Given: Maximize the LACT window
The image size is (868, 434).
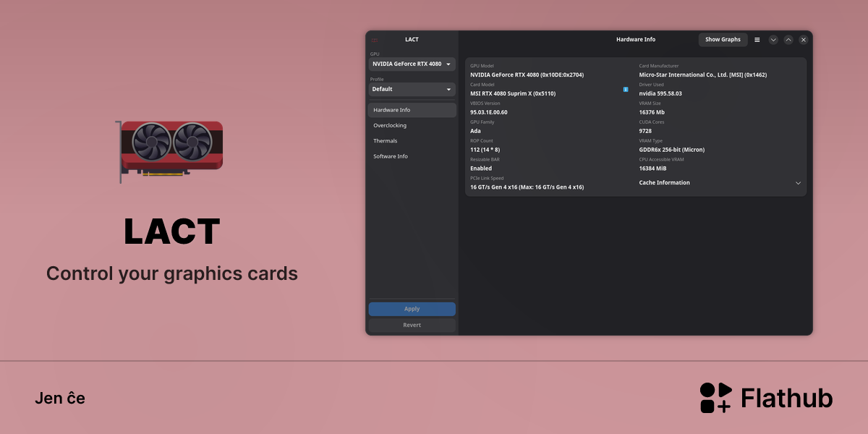Looking at the screenshot, I should pyautogui.click(x=788, y=40).
